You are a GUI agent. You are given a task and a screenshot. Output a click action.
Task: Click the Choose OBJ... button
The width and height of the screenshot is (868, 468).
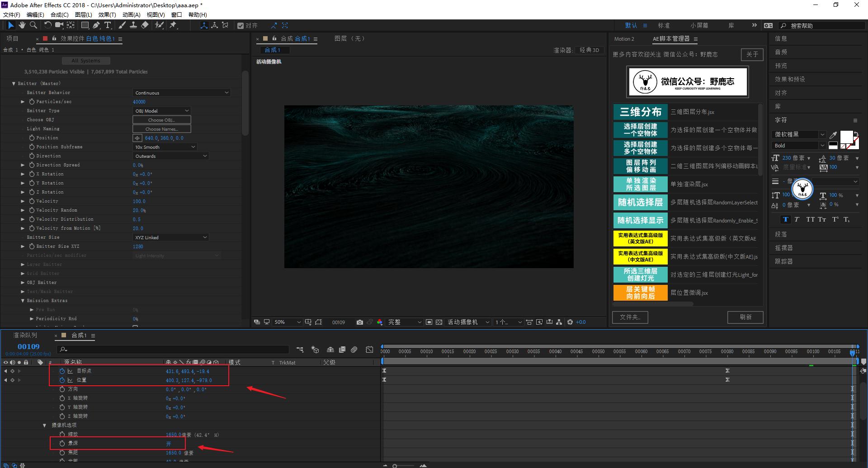(161, 120)
